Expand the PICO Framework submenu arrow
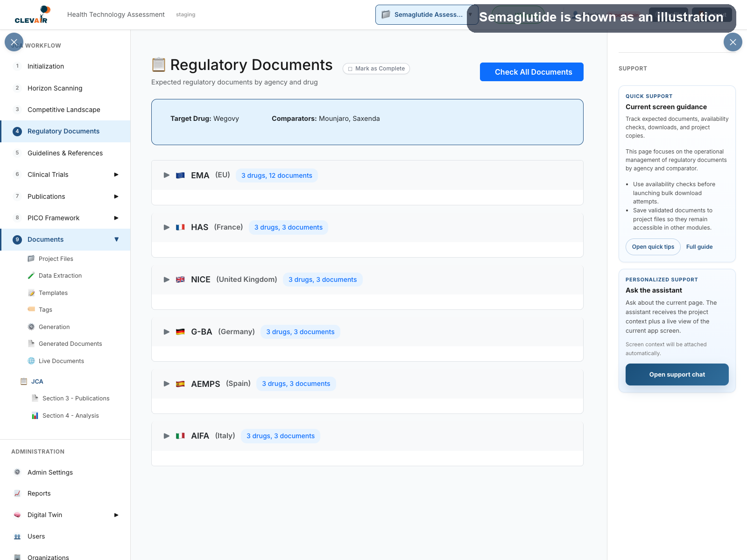The height and width of the screenshot is (560, 747). tap(116, 218)
